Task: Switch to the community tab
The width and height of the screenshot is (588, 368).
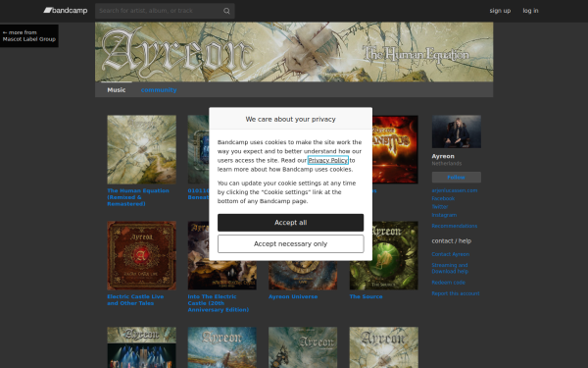Action: (x=159, y=89)
